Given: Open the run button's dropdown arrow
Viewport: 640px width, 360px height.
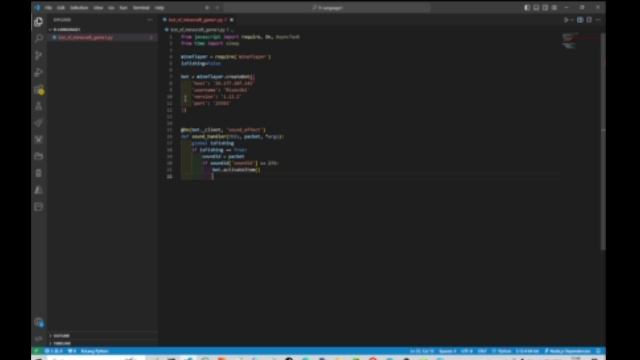Looking at the screenshot, I should click(571, 20).
